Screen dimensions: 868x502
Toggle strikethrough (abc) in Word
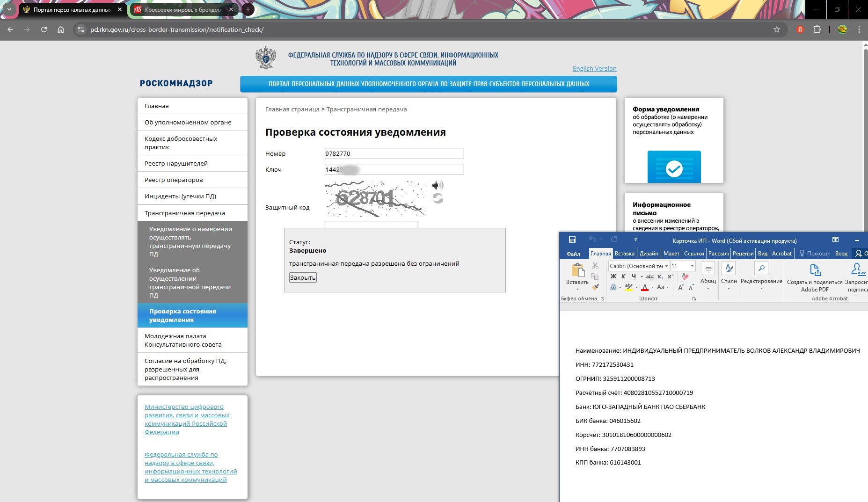(650, 276)
